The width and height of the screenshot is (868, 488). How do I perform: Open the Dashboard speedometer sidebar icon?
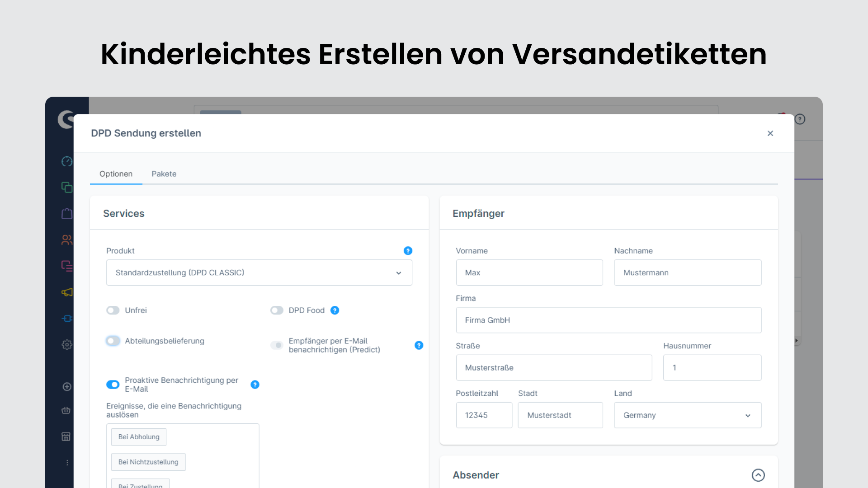[66, 161]
